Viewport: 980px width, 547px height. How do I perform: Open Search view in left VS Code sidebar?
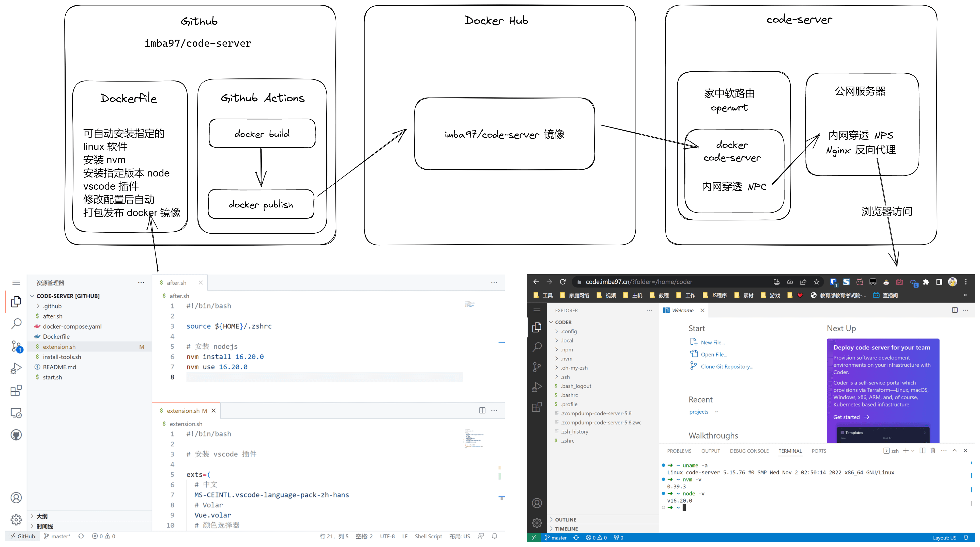tap(16, 324)
